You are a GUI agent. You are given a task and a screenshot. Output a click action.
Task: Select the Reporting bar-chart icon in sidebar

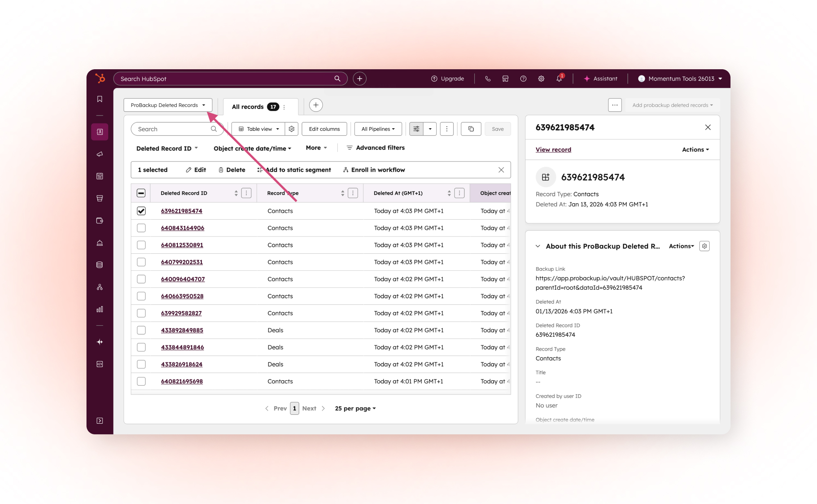100,309
